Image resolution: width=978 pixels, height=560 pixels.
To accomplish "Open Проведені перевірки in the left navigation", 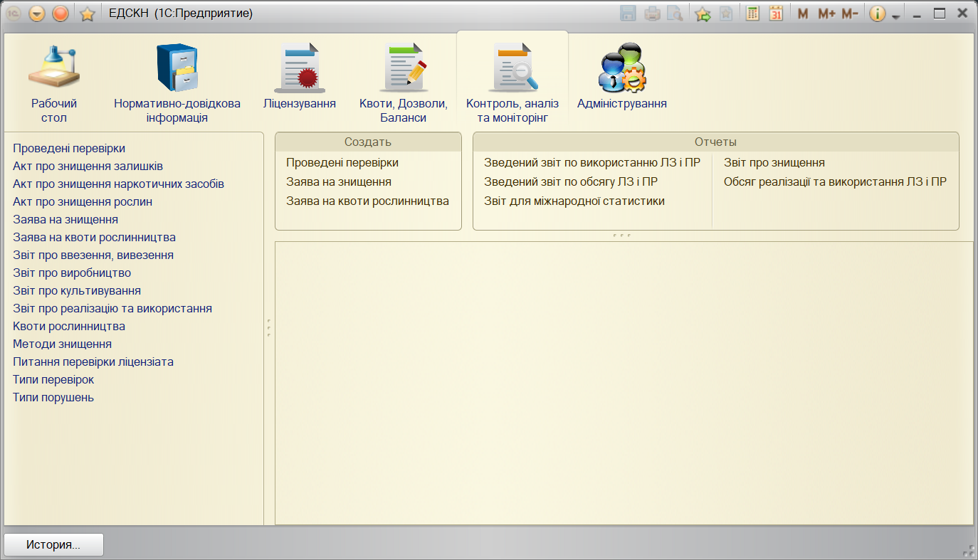I will coord(69,148).
